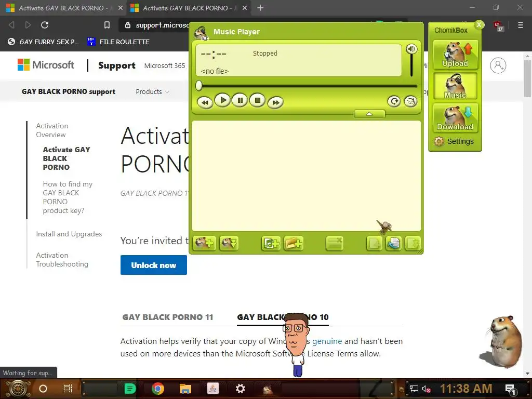
Task: Select the tab ending in 11
Action: tap(168, 317)
